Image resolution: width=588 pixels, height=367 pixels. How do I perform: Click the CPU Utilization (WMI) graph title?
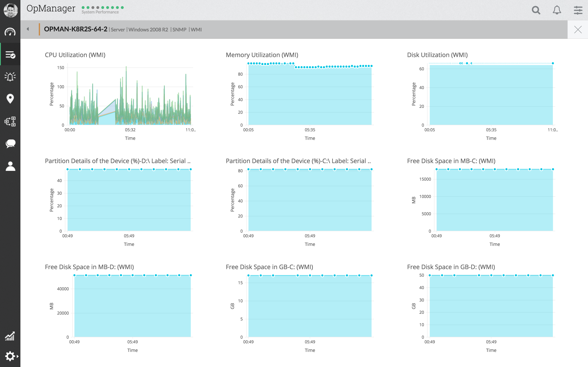75,55
